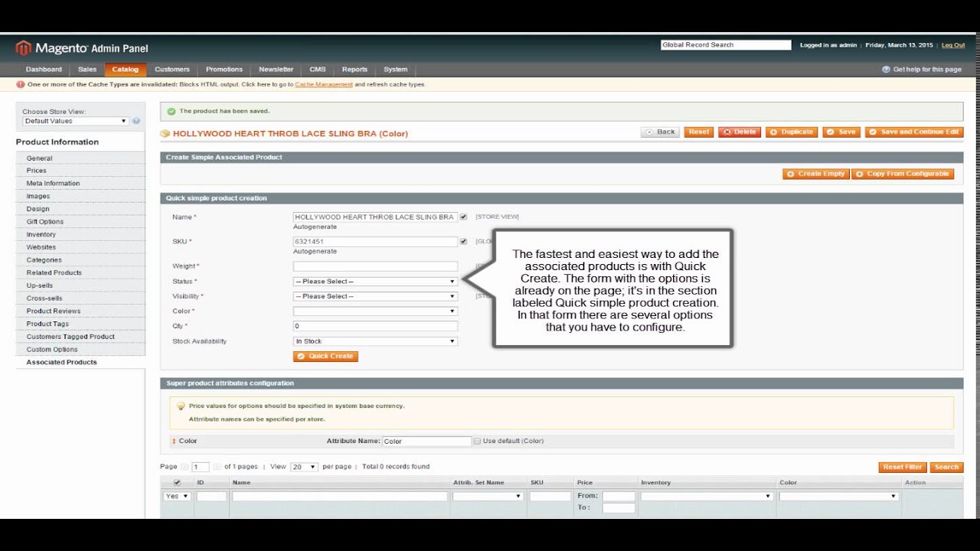980x551 pixels.
Task: Open the Choose Store View dropdown
Action: (x=75, y=121)
